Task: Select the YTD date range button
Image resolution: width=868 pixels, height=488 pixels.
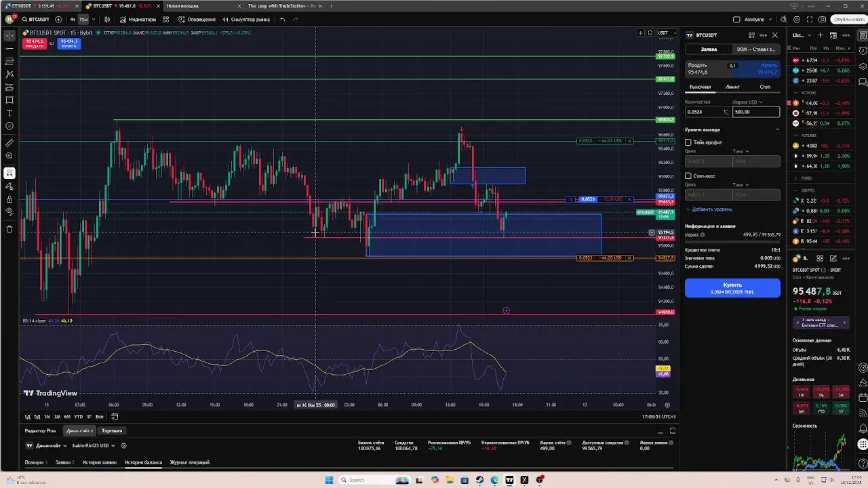Action: tap(78, 417)
